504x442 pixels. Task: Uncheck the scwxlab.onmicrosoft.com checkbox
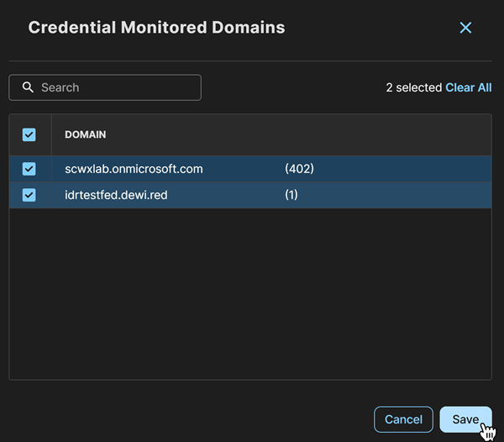point(29,169)
